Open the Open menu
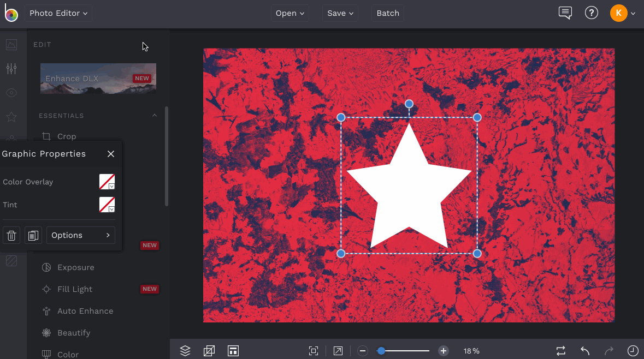 pos(290,13)
